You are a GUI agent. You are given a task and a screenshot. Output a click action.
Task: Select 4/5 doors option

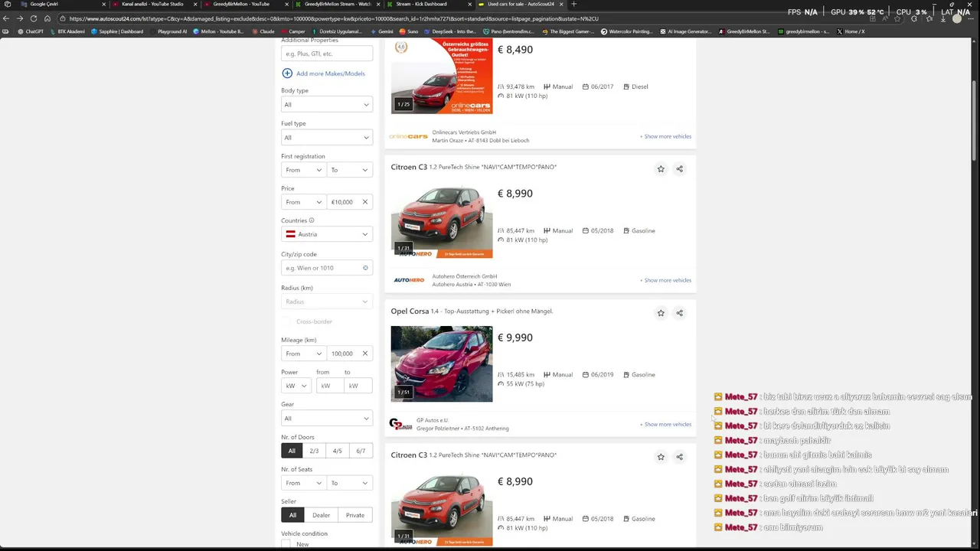[x=338, y=451]
